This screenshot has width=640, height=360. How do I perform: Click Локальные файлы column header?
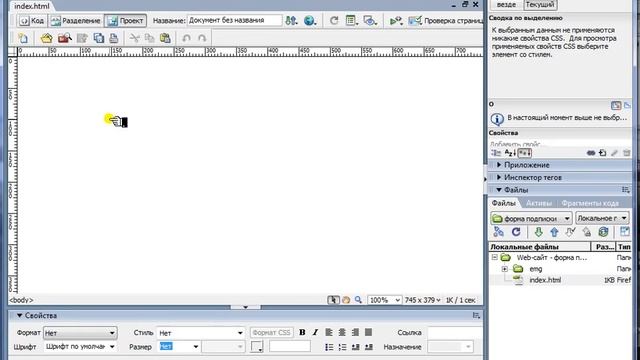tap(540, 247)
